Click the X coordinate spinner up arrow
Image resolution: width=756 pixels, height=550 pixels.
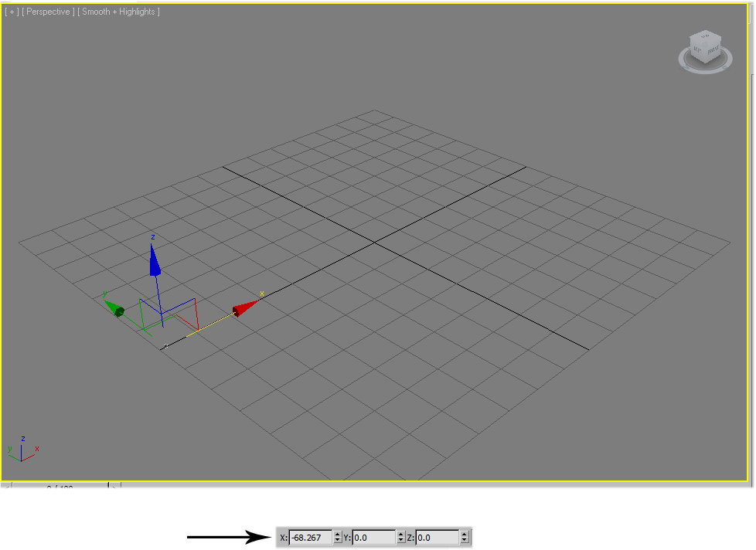339,533
